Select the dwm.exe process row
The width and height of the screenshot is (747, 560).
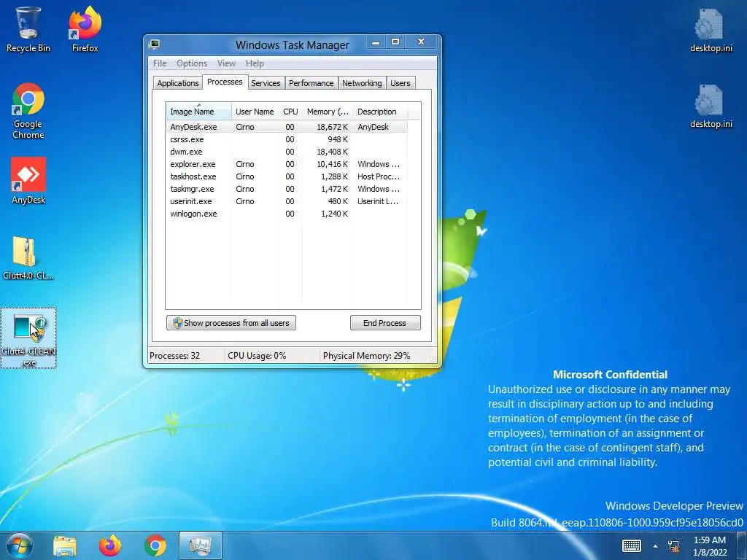coord(286,152)
